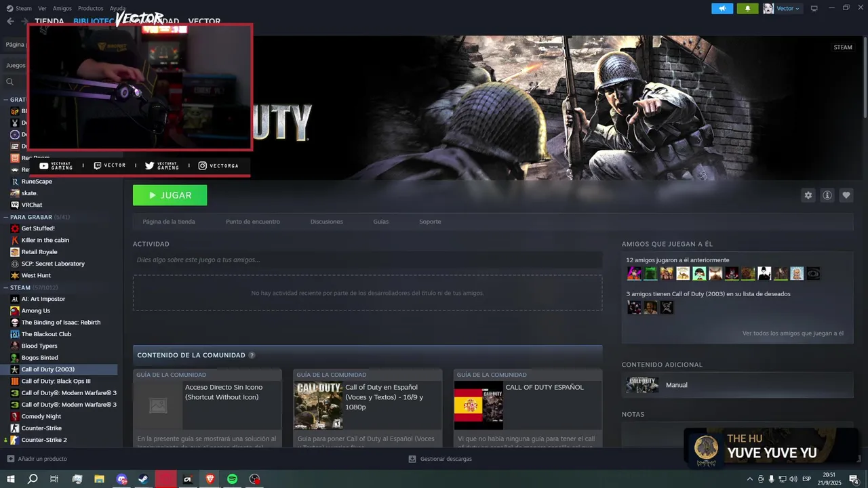Select Killer in the cabin game

tap(45, 240)
